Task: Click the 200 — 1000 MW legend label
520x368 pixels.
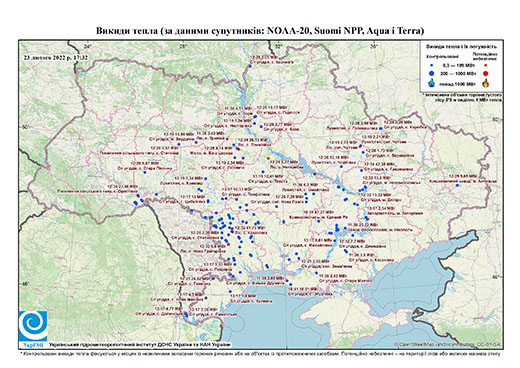Action: tap(458, 73)
